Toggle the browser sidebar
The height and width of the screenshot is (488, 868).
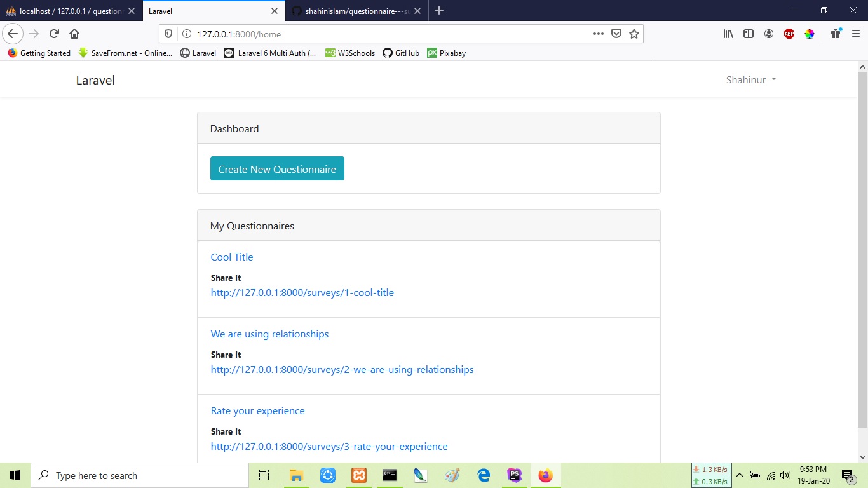pyautogui.click(x=749, y=34)
